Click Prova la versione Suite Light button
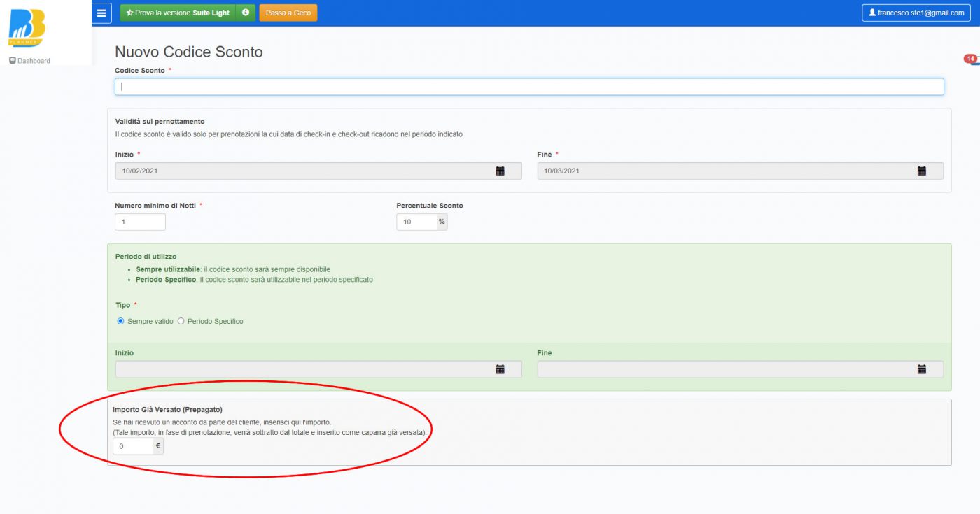The width and height of the screenshot is (980, 514). pyautogui.click(x=178, y=13)
